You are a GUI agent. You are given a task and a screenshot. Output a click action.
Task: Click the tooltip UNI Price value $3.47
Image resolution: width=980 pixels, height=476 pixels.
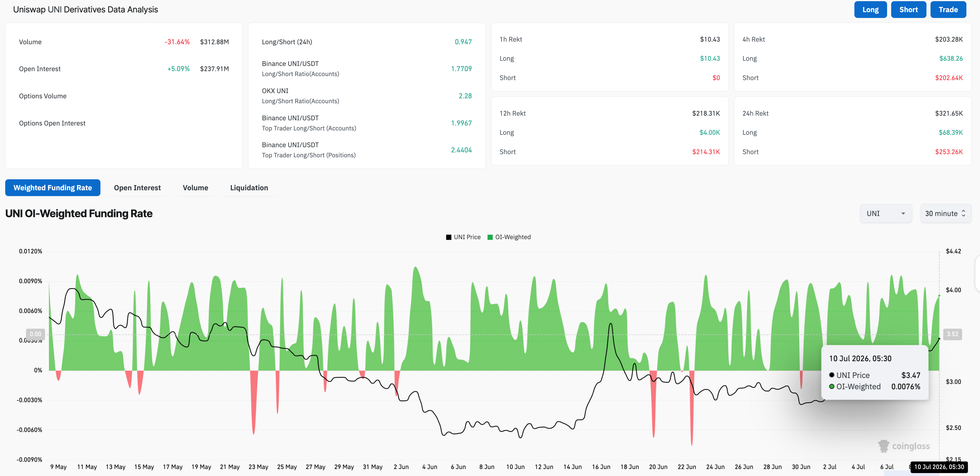click(911, 375)
